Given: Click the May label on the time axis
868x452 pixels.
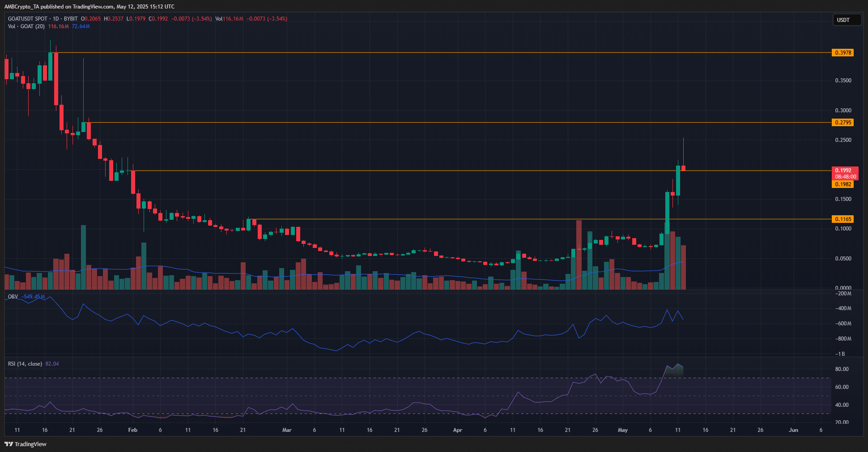Looking at the screenshot, I should pos(622,430).
